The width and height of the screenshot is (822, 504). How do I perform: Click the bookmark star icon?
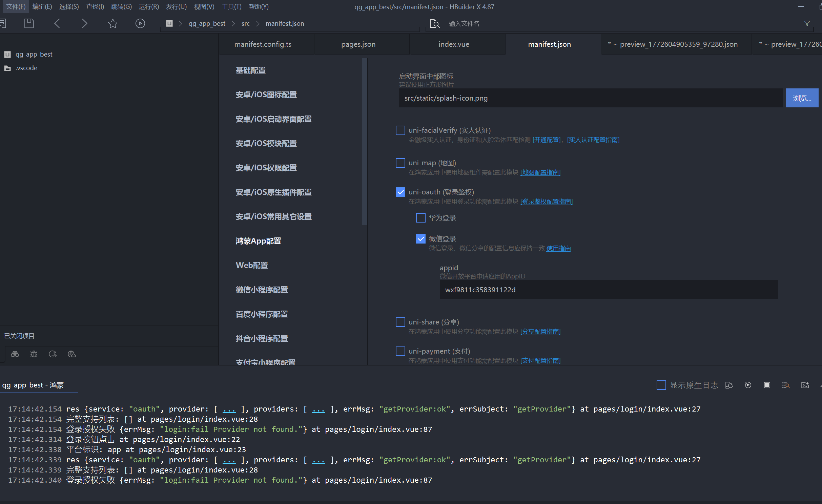(112, 23)
